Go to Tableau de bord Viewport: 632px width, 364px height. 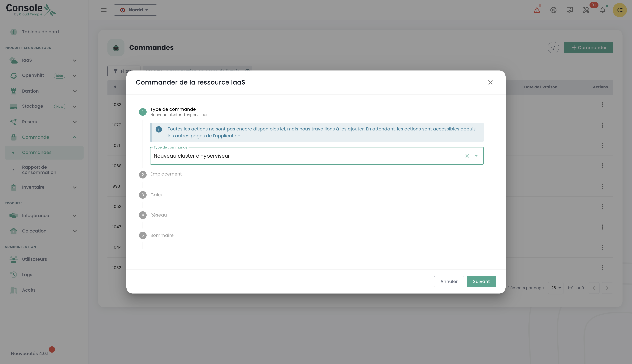[x=40, y=32]
